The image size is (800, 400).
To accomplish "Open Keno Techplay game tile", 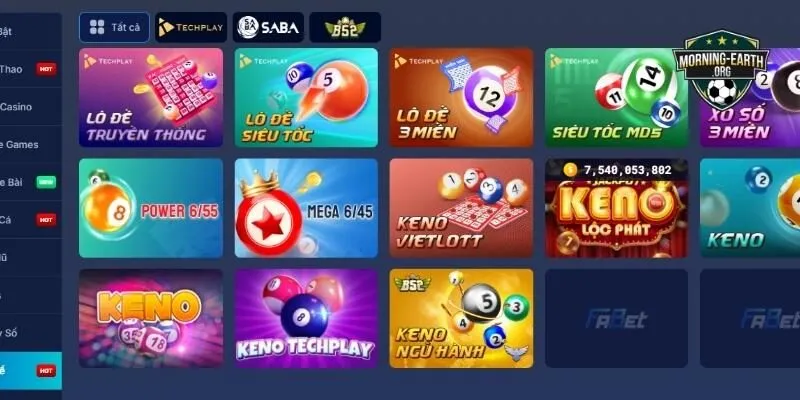I will pyautogui.click(x=306, y=318).
